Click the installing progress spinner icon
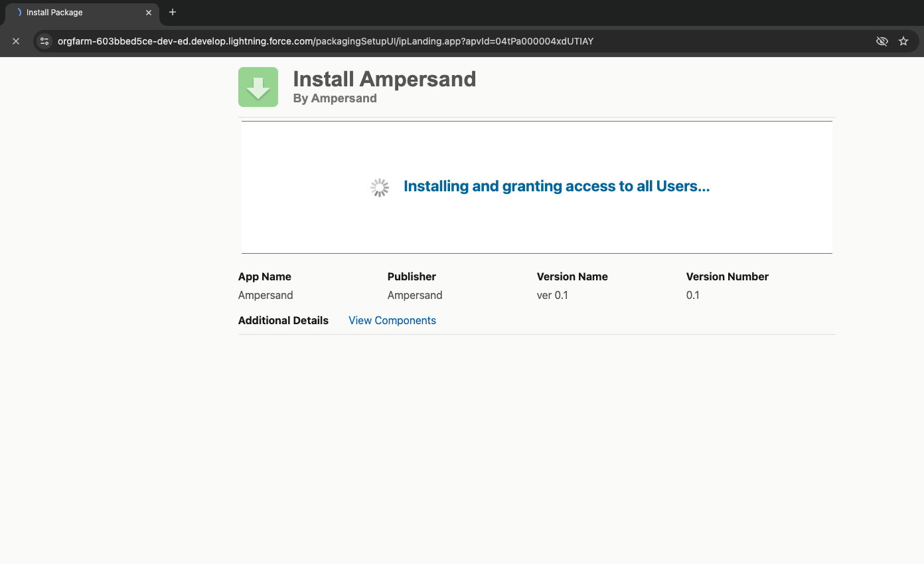The height and width of the screenshot is (564, 924). 380,187
